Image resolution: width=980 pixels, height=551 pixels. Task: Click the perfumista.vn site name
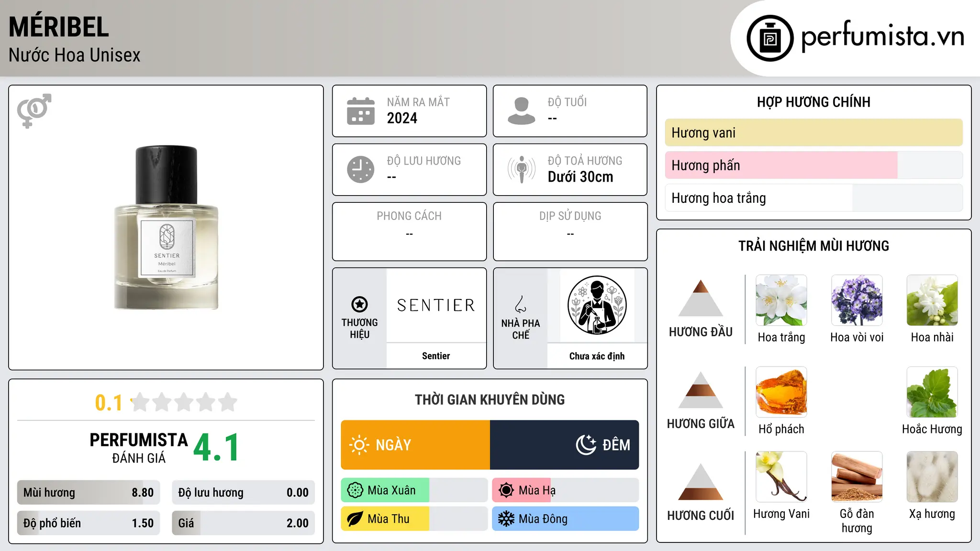(882, 36)
